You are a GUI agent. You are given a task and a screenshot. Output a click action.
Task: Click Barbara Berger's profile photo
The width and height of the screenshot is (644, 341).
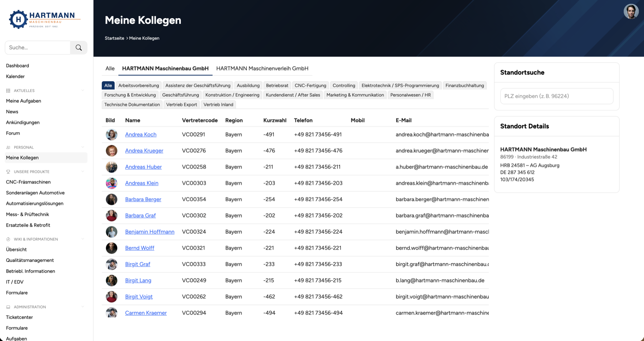[111, 199]
